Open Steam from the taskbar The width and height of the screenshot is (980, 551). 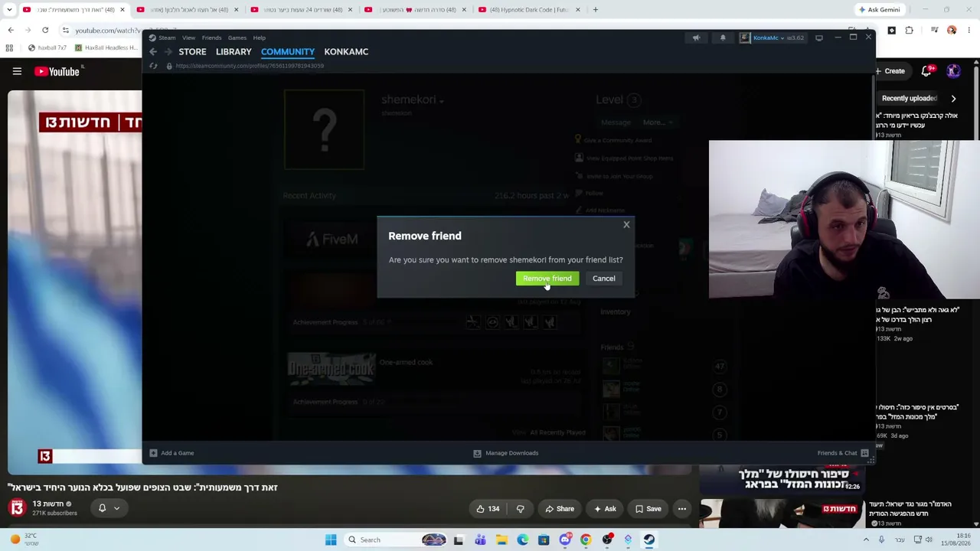tap(648, 540)
